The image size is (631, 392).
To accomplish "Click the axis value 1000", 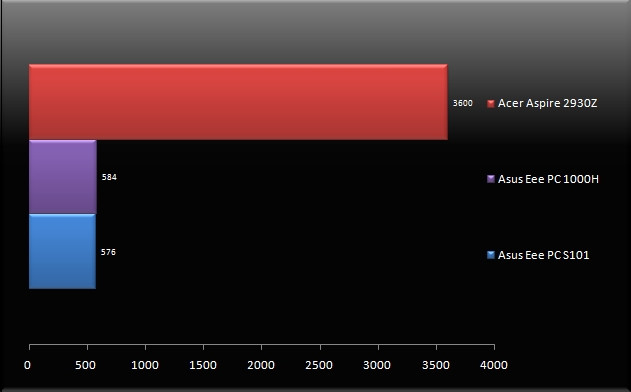I will click(x=145, y=365).
